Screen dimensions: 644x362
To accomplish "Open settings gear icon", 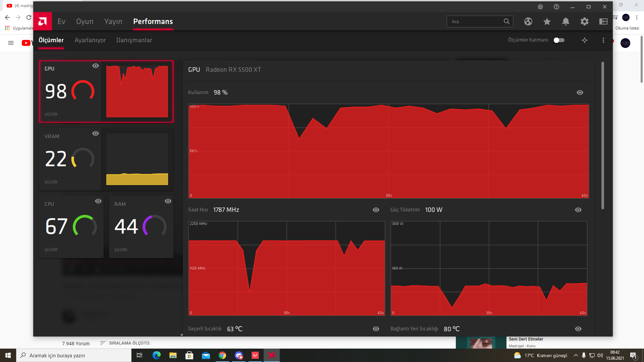I will (x=585, y=21).
